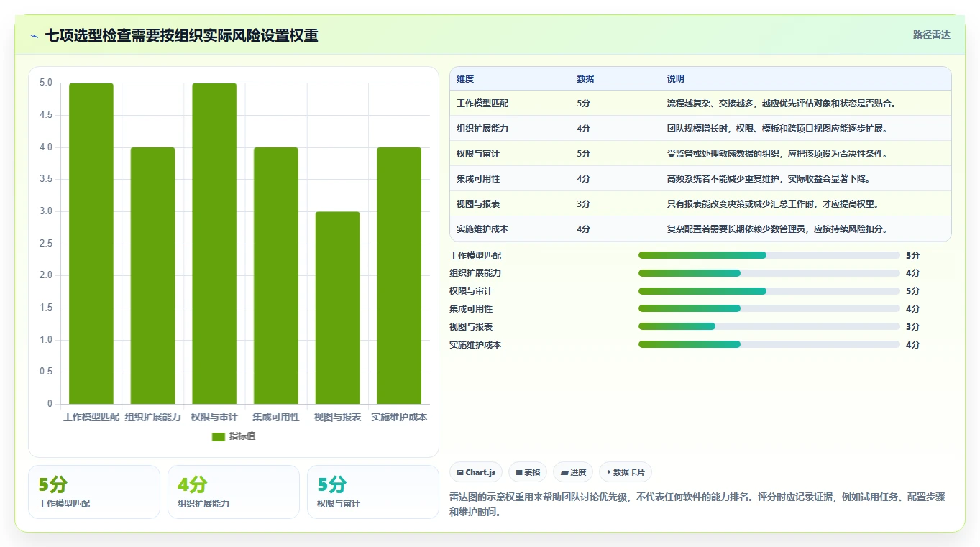Click the 数据 column header
980x547 pixels.
click(x=585, y=79)
